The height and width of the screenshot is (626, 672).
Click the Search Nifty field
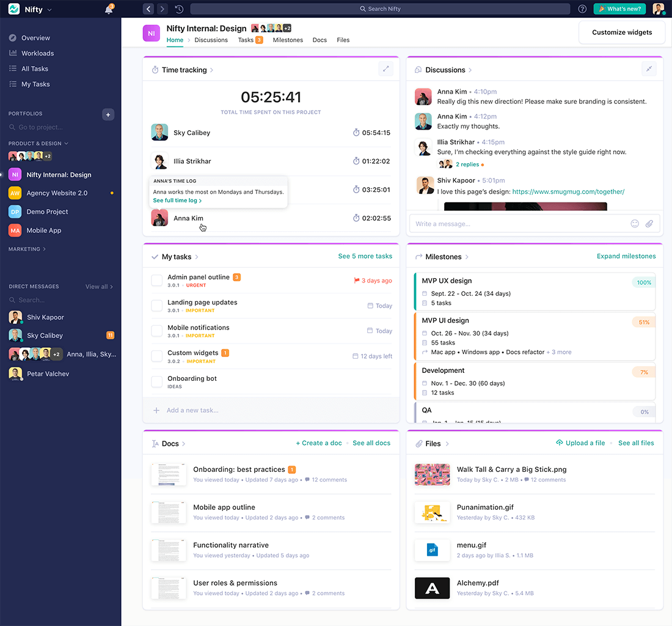[x=380, y=9]
